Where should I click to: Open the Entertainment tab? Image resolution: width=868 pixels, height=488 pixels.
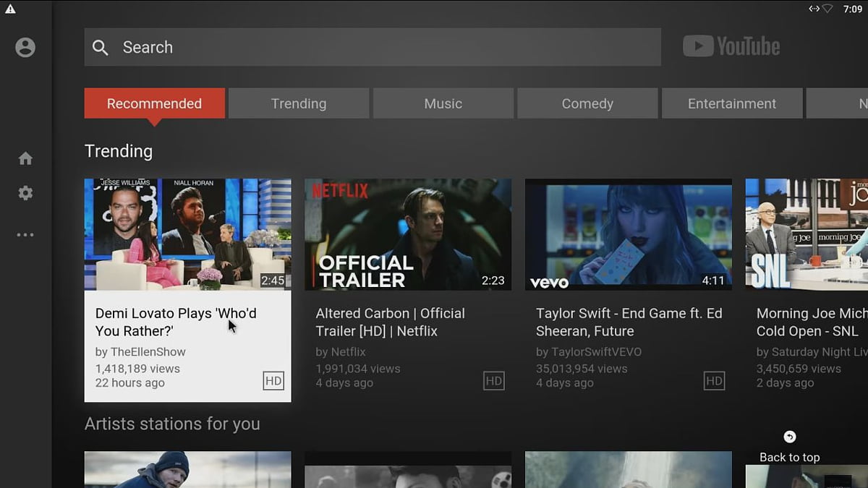(731, 103)
